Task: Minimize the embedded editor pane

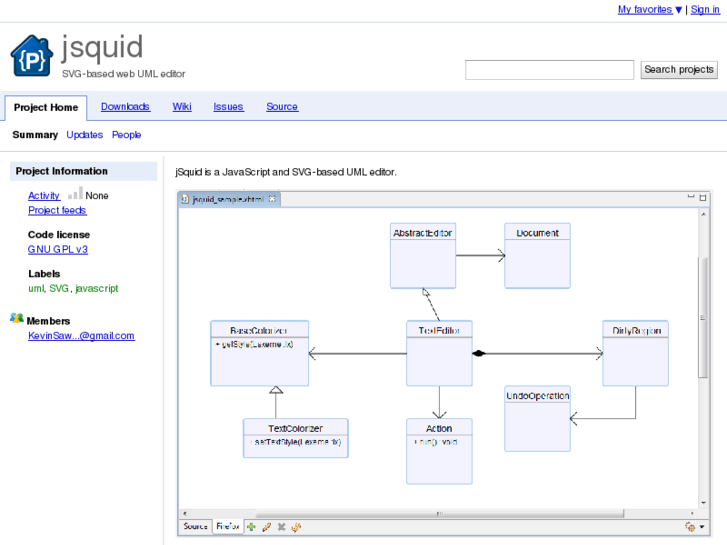Action: (691, 197)
